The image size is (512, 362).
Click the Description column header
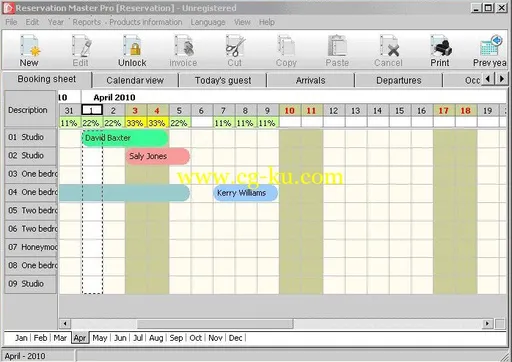click(30, 109)
